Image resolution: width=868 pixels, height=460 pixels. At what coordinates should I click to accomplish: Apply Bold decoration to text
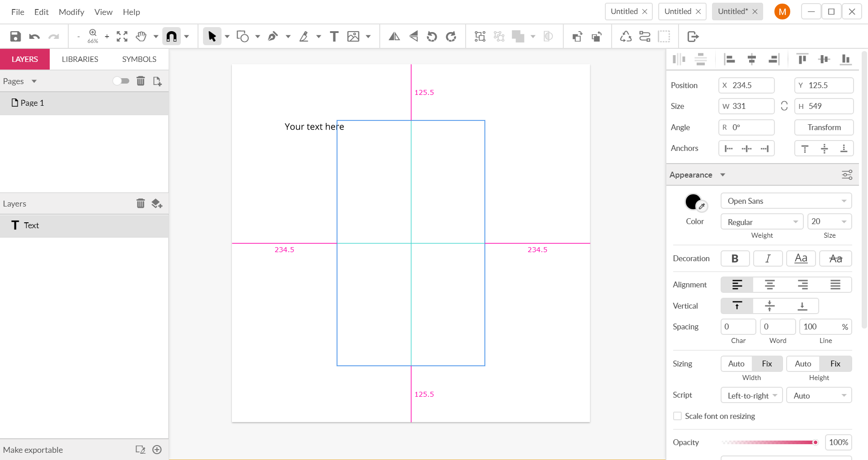point(735,258)
